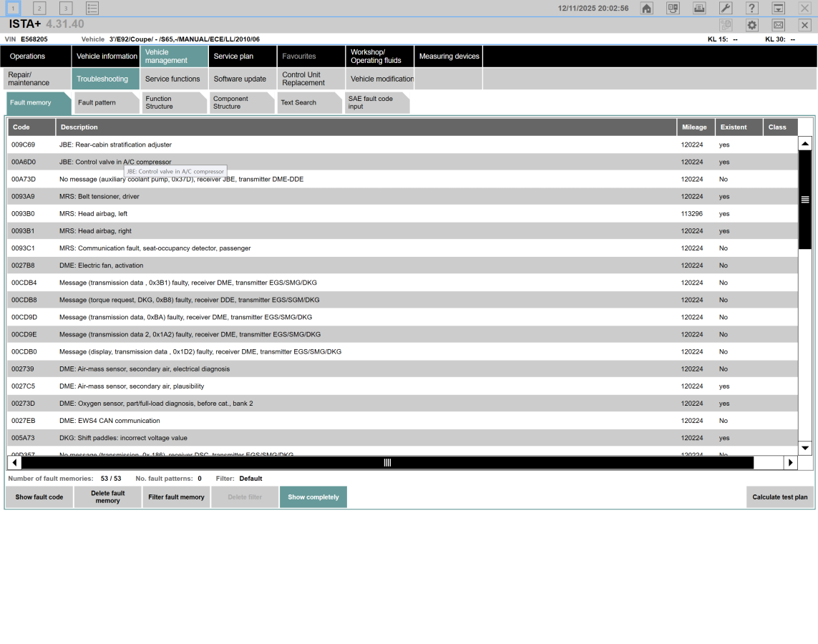Click the gear settings icon
The height and width of the screenshot is (644, 818).
coord(751,25)
